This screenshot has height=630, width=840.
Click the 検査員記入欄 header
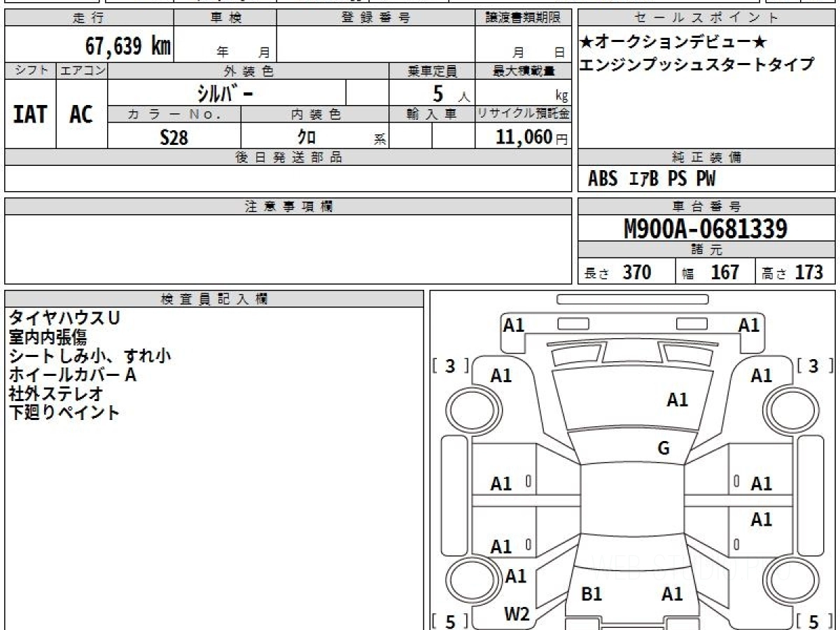214,299
